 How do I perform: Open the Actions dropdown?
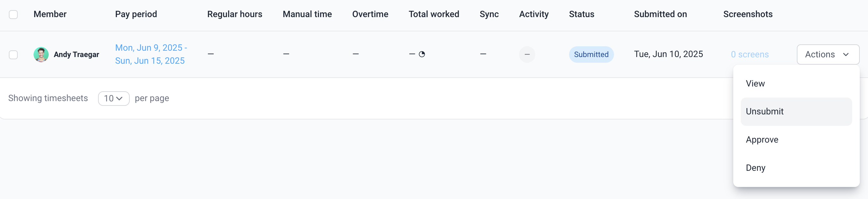coord(828,55)
